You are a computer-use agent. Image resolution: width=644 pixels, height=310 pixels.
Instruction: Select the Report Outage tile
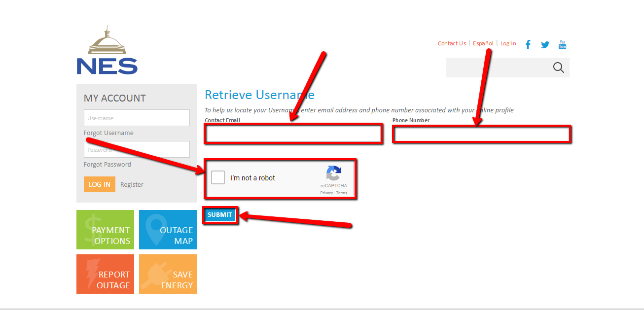[x=105, y=274]
